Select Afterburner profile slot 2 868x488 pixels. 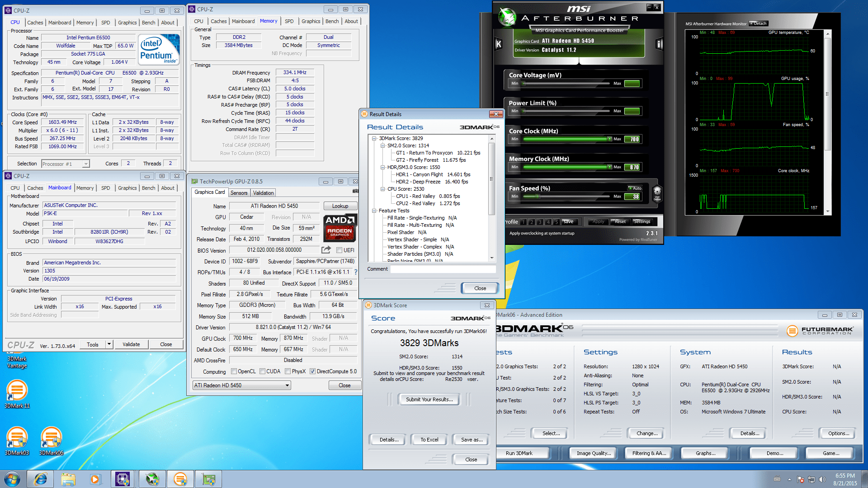click(x=532, y=222)
